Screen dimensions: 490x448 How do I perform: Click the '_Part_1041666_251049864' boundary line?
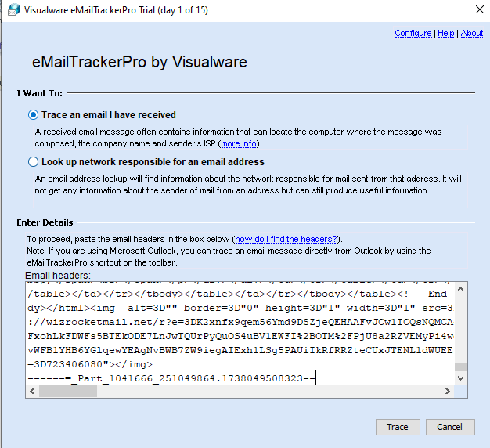tap(171, 378)
